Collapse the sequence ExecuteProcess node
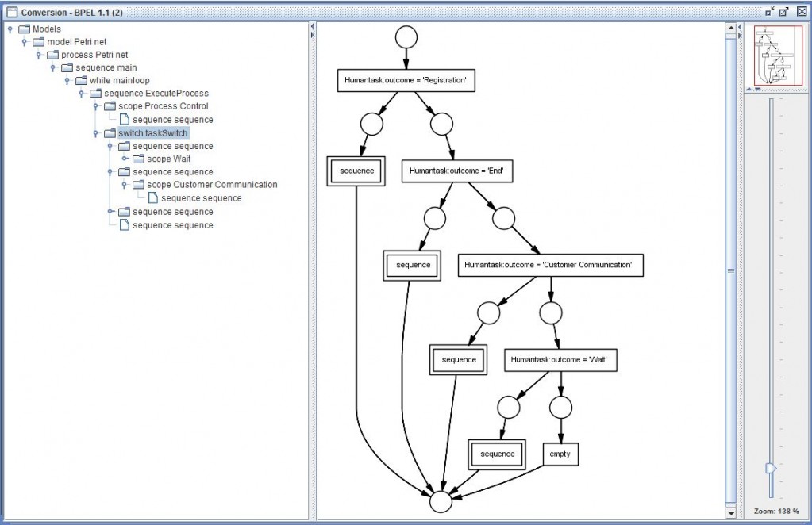 [x=81, y=94]
